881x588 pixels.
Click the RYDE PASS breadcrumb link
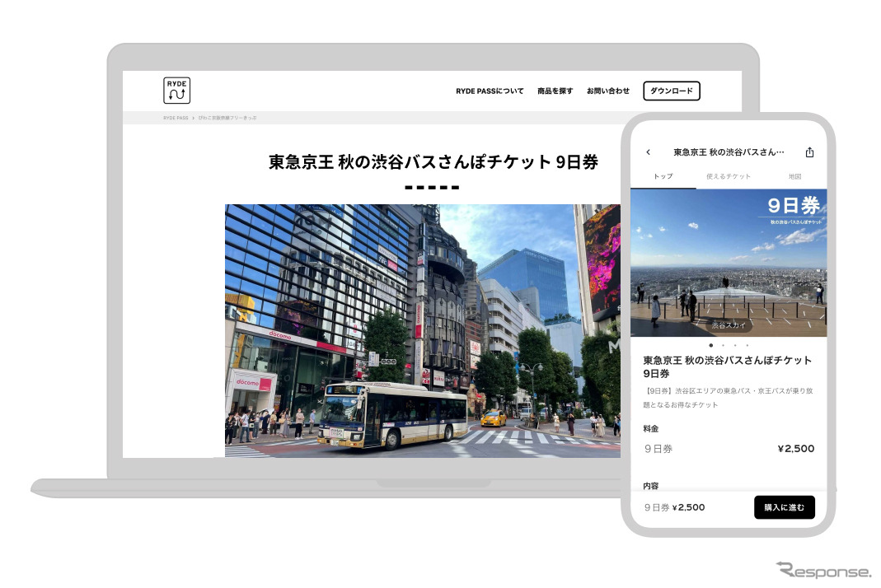coord(176,118)
